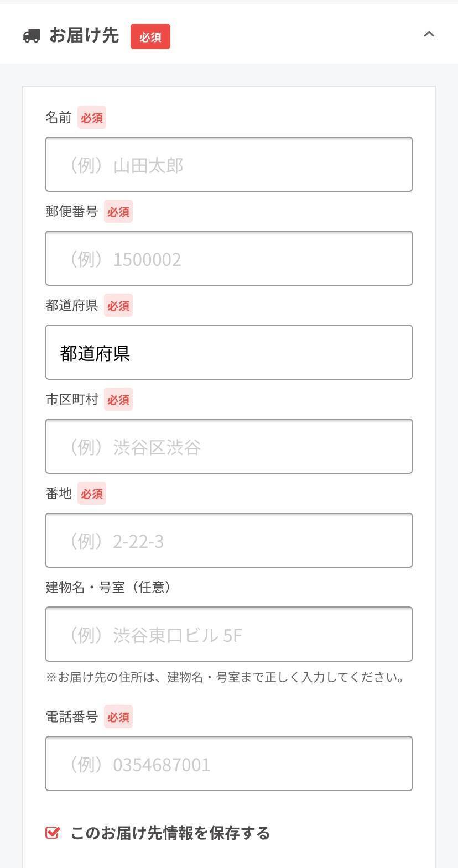
Task: Click the delivery truck icon in header
Action: coord(32,36)
